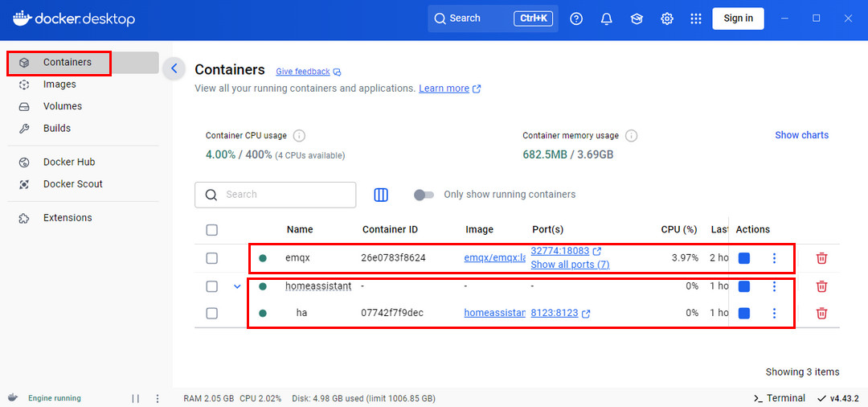Click the top Search bar

tap(493, 18)
